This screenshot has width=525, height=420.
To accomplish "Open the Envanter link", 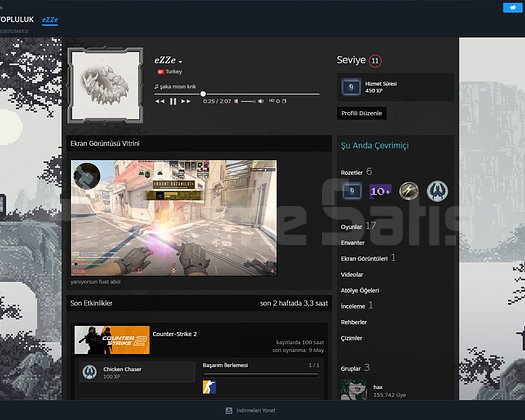I will (353, 242).
